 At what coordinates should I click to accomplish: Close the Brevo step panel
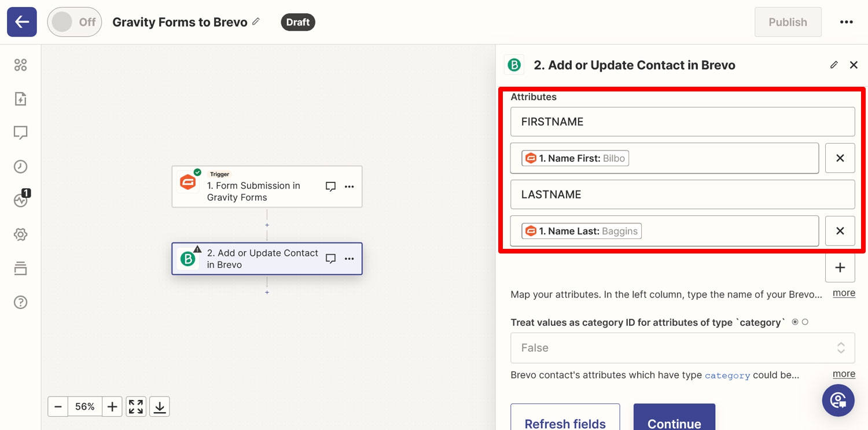[854, 65]
